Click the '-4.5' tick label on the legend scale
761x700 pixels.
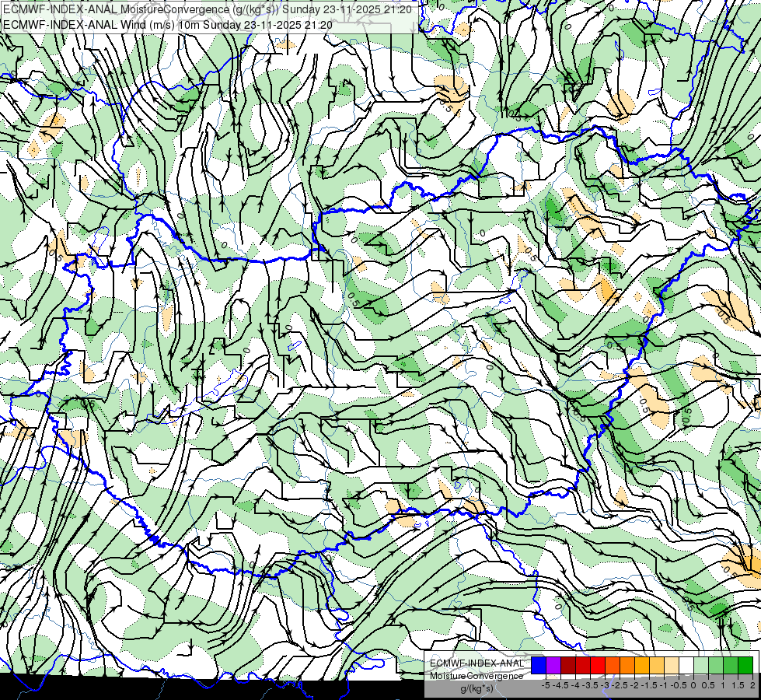(560, 685)
